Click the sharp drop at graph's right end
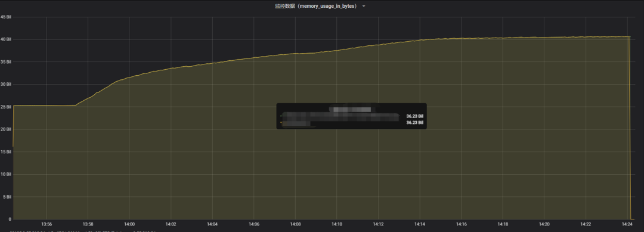This screenshot has width=644, height=232. coord(630,127)
